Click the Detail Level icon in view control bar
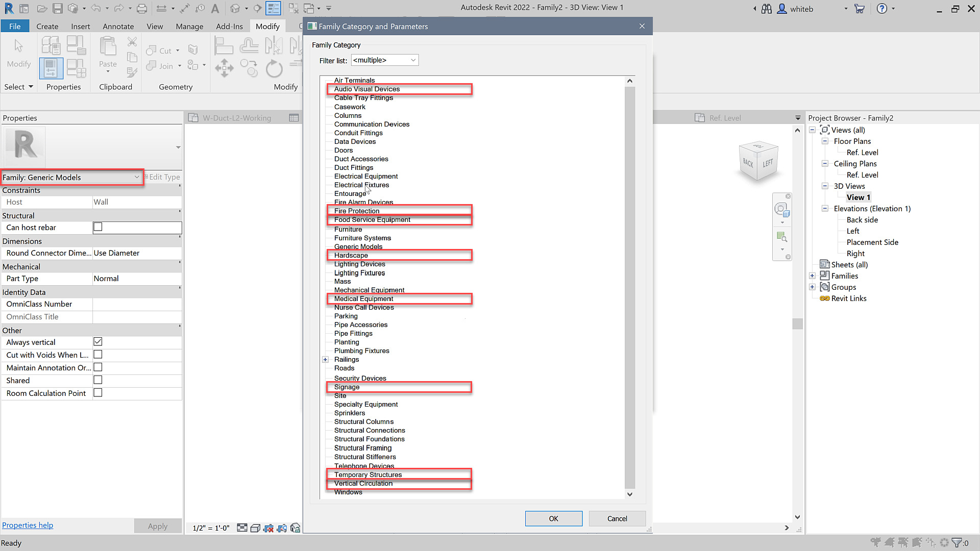Image resolution: width=980 pixels, height=551 pixels. tap(242, 528)
